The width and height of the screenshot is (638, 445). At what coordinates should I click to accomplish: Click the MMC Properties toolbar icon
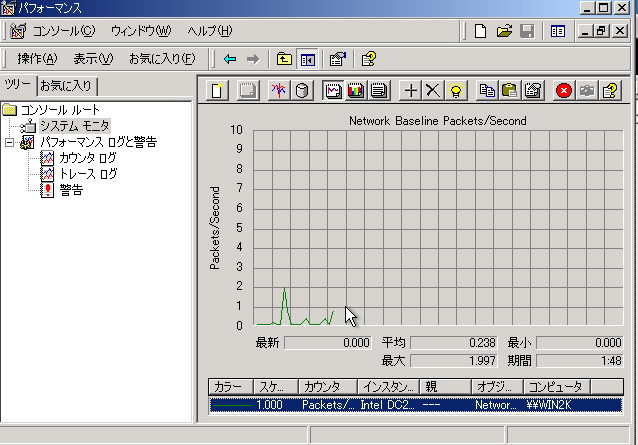[x=338, y=59]
